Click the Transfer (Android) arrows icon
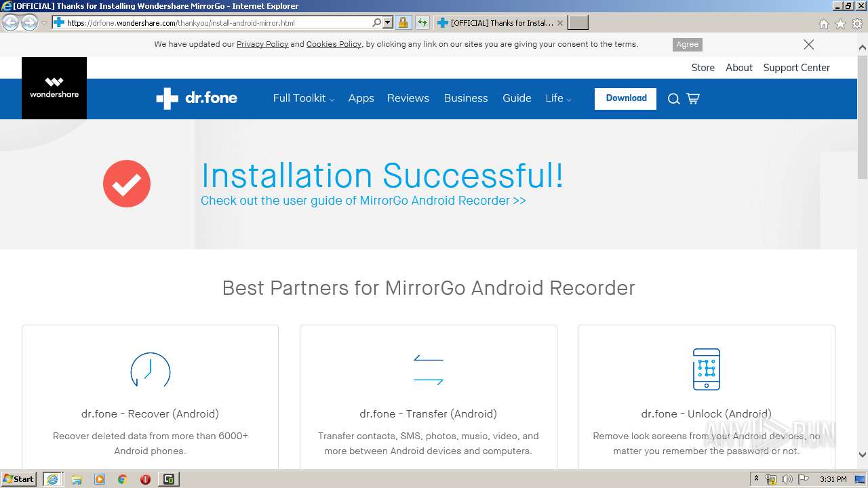This screenshot has height=488, width=868. (429, 370)
